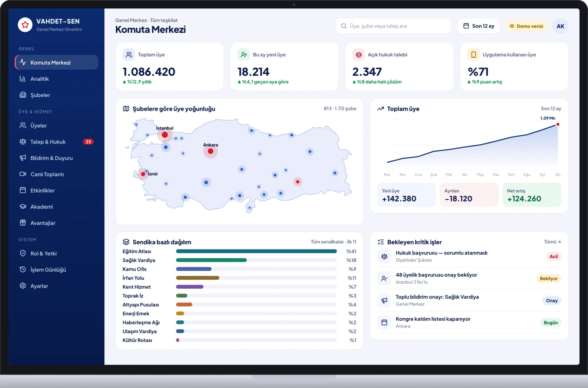588x388 pixels.
Task: Click the Acil tag on Hukuk başvurusu
Action: (x=553, y=257)
